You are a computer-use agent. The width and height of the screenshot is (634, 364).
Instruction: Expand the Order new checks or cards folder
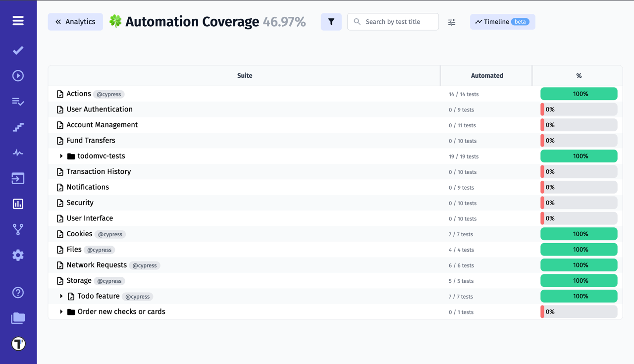pyautogui.click(x=60, y=312)
